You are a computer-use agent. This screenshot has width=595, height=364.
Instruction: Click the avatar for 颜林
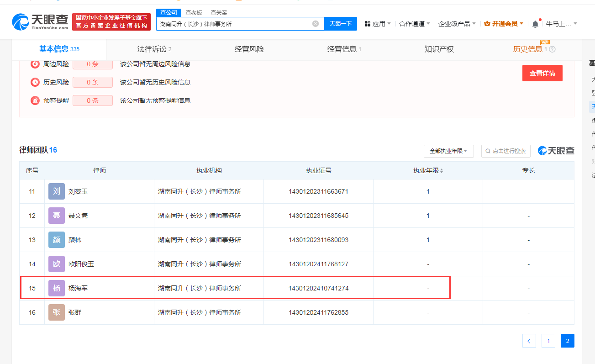point(57,240)
